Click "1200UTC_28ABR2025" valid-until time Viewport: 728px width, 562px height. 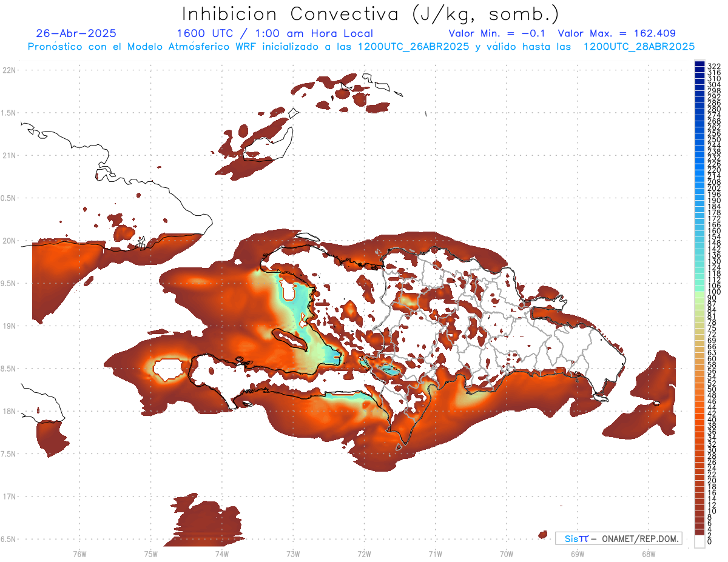coord(639,47)
